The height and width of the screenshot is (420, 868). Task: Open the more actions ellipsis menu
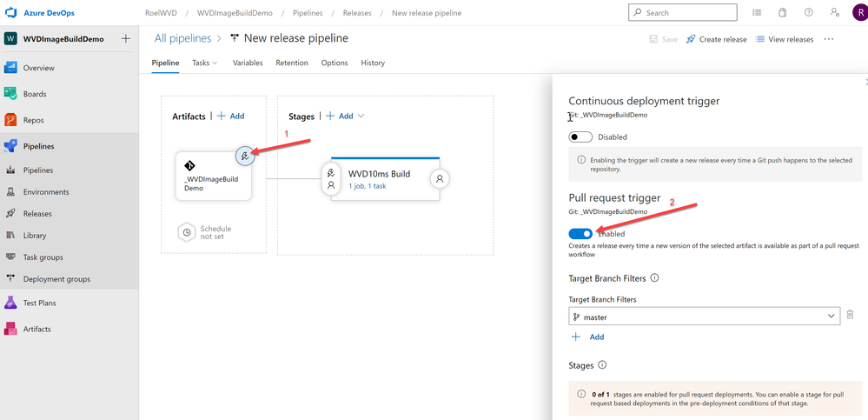829,39
